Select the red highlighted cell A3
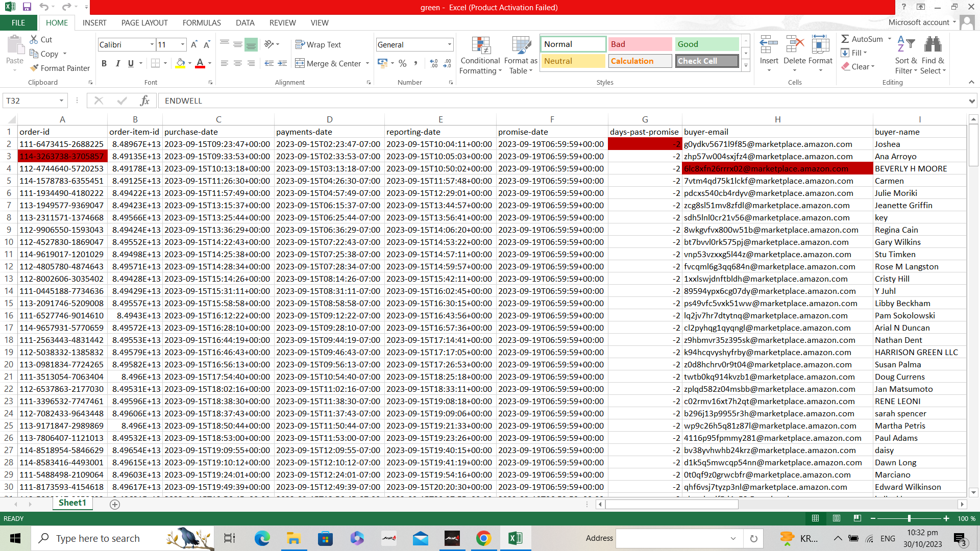 coord(62,157)
